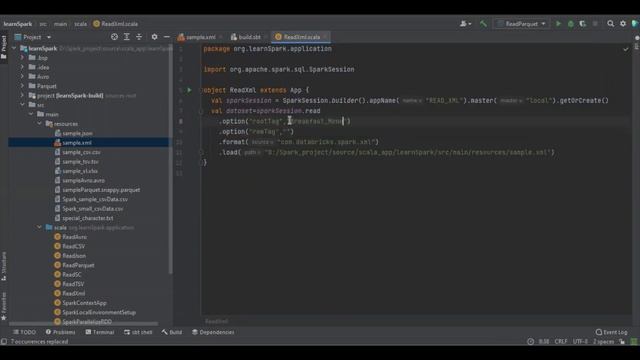The height and width of the screenshot is (360, 640).
Task: Open the Terminal tool window
Action: click(100, 332)
